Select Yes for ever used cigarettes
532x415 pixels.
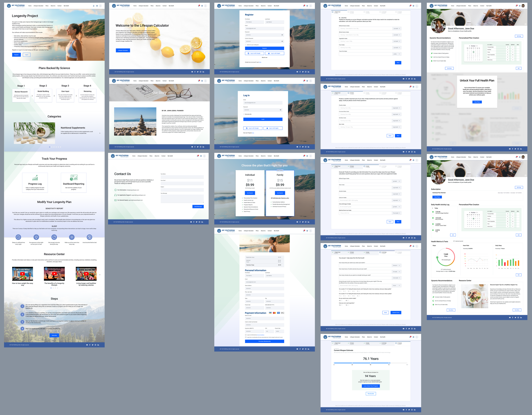click(x=342, y=305)
